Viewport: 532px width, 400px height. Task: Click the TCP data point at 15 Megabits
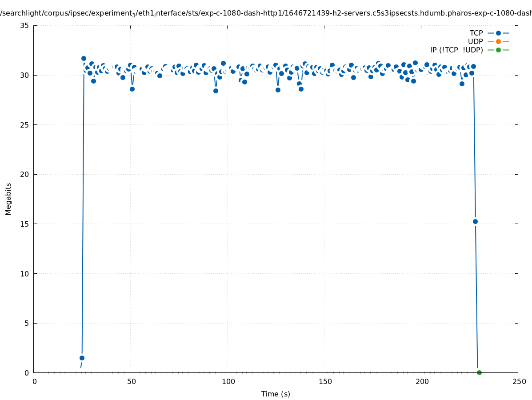pos(475,221)
